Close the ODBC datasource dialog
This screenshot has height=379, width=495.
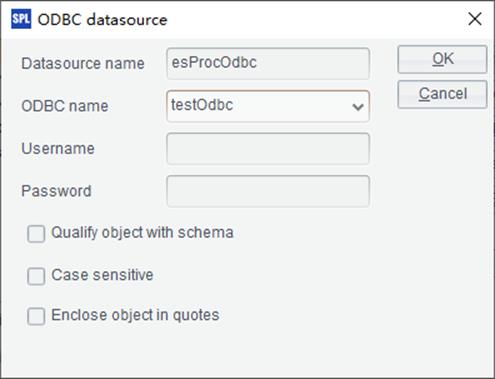point(475,19)
